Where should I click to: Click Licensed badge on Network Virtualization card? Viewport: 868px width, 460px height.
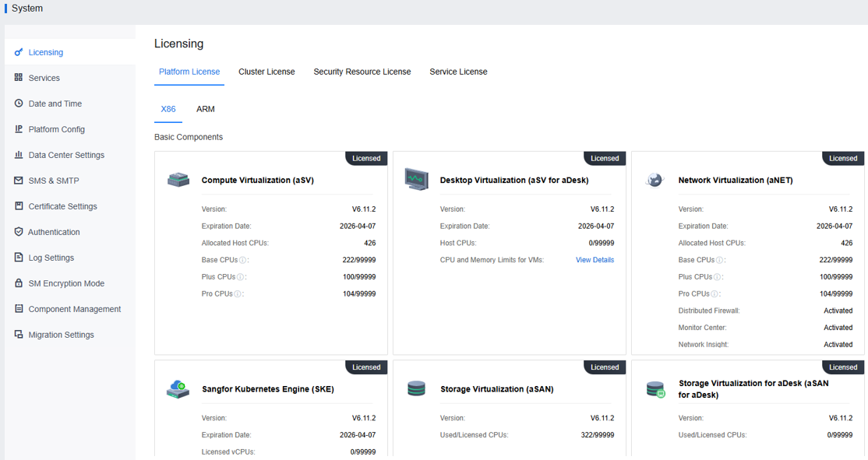(x=843, y=158)
